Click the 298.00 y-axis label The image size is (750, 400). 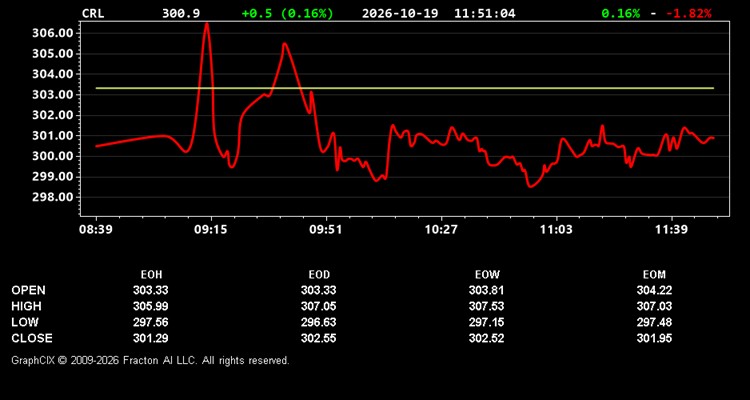tap(52, 198)
